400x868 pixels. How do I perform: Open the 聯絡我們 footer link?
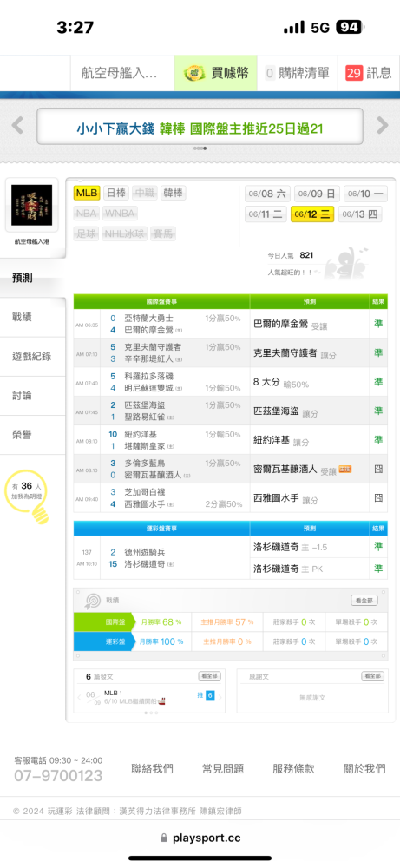(152, 768)
